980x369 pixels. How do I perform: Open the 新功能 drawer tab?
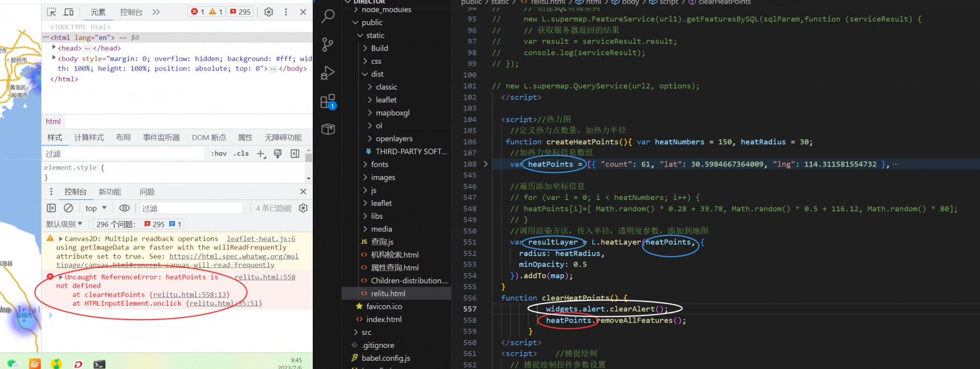(x=110, y=192)
